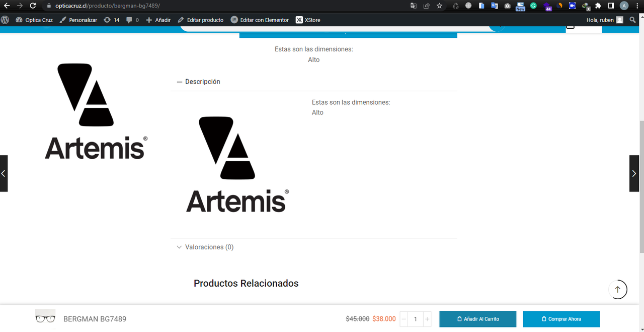Open the extension with X badge
This screenshot has width=644, height=332.
click(586, 7)
